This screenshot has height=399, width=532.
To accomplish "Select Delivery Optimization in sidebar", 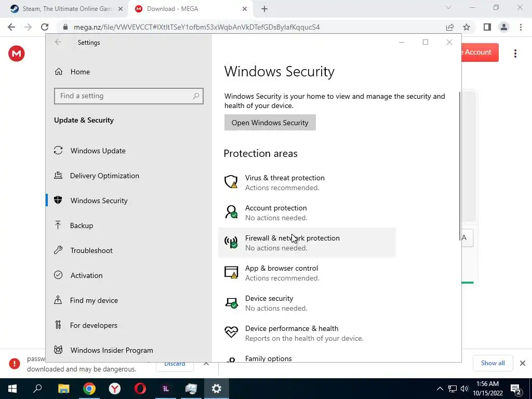I will (x=104, y=176).
